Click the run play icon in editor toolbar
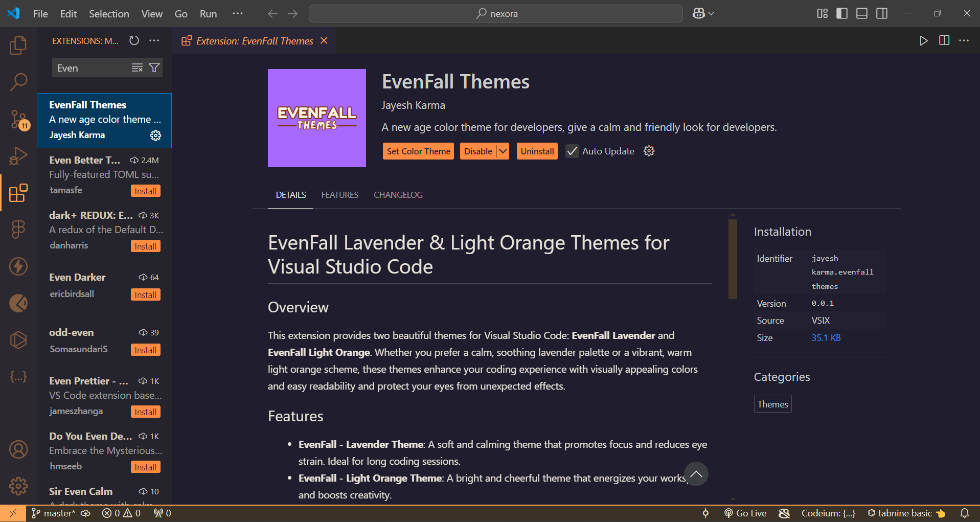The width and height of the screenshot is (980, 522). pos(923,40)
